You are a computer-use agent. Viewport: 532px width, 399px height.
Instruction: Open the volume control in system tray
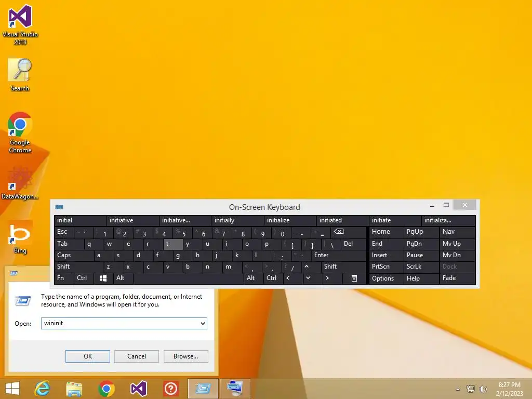tap(483, 389)
